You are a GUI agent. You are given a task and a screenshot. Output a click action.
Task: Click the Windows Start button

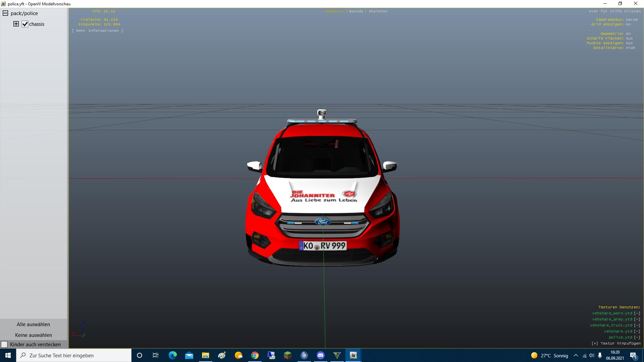tap(8, 355)
